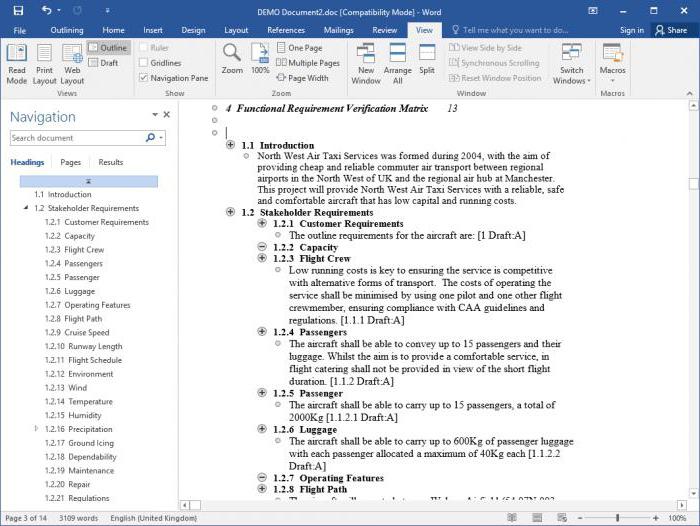Switch to Read Mode view
This screenshot has width=700, height=526.
coord(17,64)
